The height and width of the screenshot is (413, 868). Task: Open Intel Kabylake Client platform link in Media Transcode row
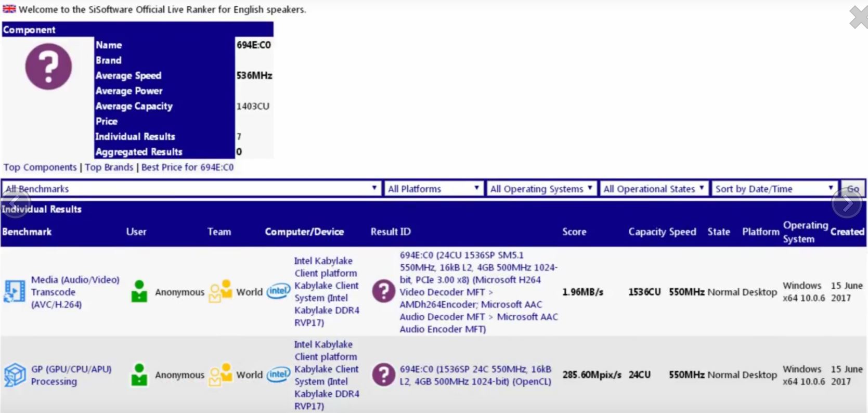[x=327, y=292]
